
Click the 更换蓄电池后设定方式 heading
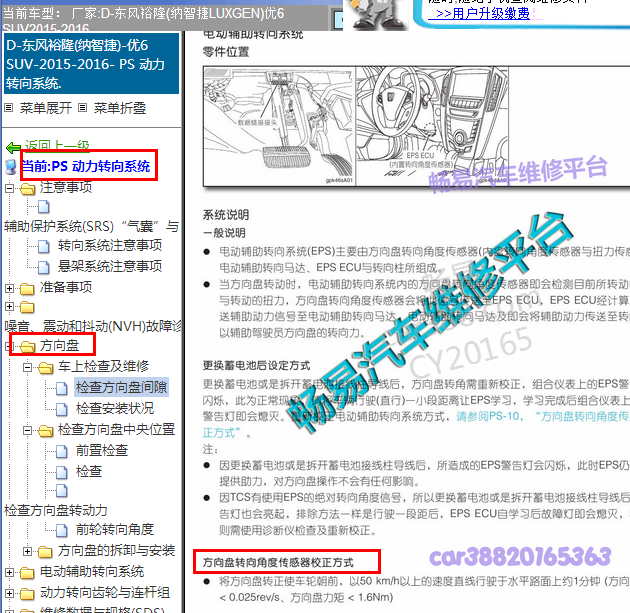click(x=256, y=366)
